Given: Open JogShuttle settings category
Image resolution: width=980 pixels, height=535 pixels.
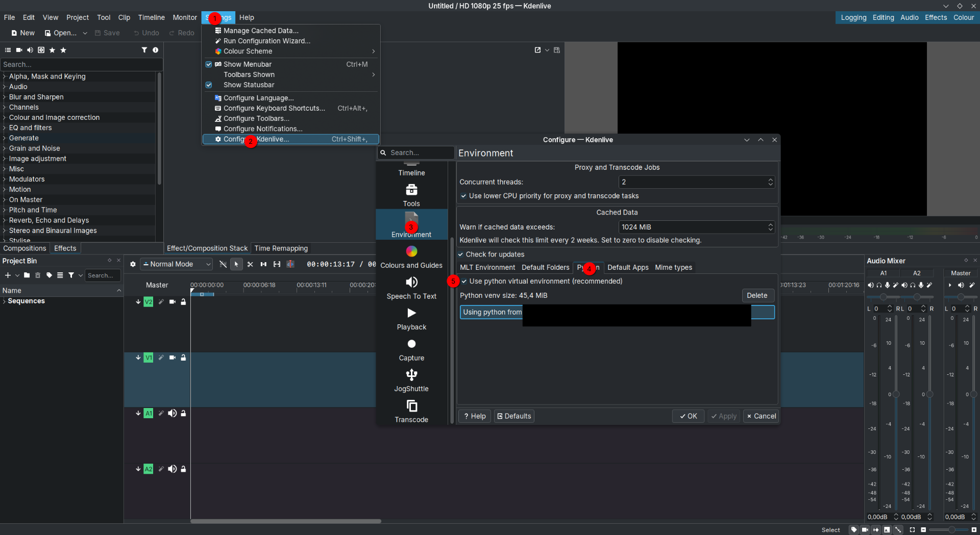Looking at the screenshot, I should pyautogui.click(x=411, y=381).
